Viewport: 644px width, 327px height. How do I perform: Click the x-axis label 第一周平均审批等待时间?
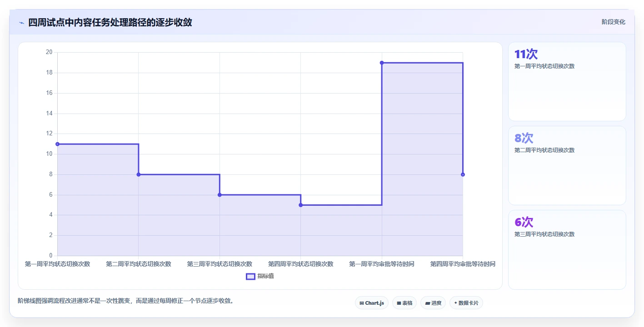382,264
